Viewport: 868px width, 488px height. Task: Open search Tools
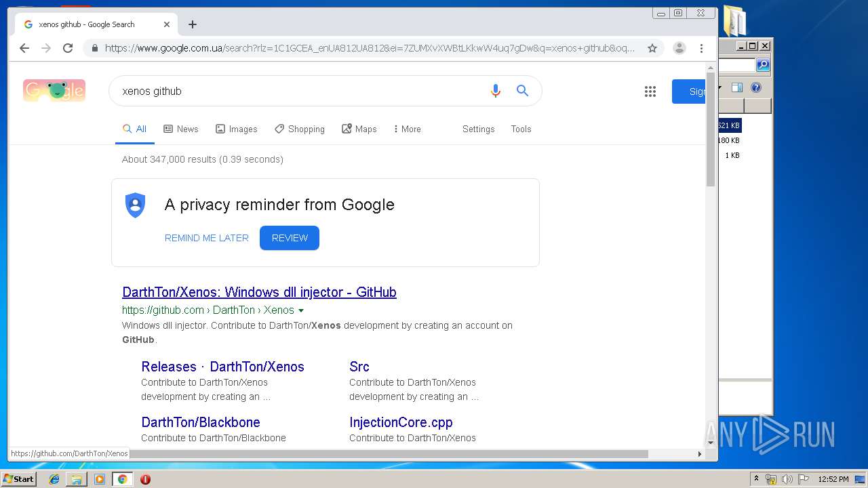click(x=521, y=129)
